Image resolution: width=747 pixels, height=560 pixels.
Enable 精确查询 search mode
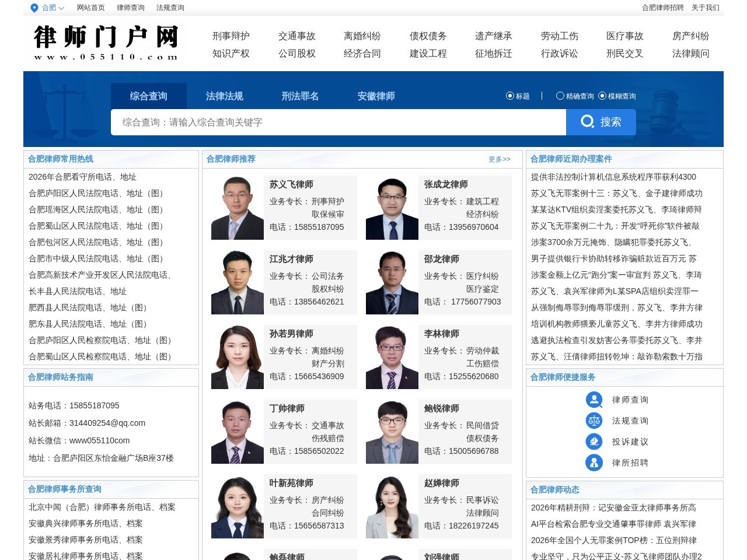561,96
